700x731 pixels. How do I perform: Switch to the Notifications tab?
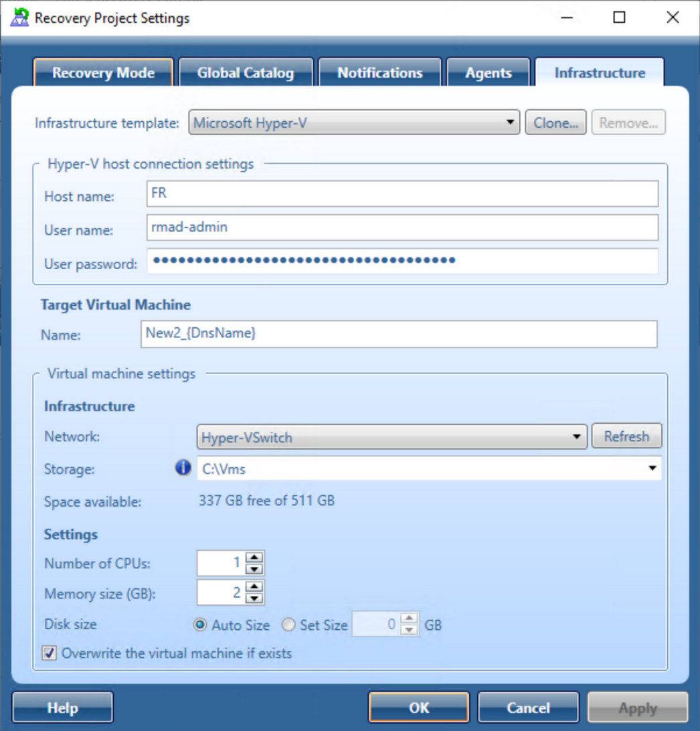(379, 72)
